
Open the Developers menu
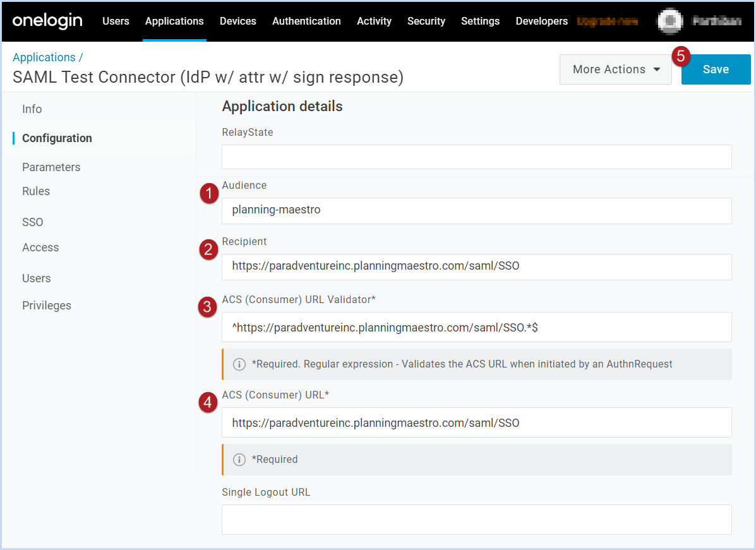541,21
